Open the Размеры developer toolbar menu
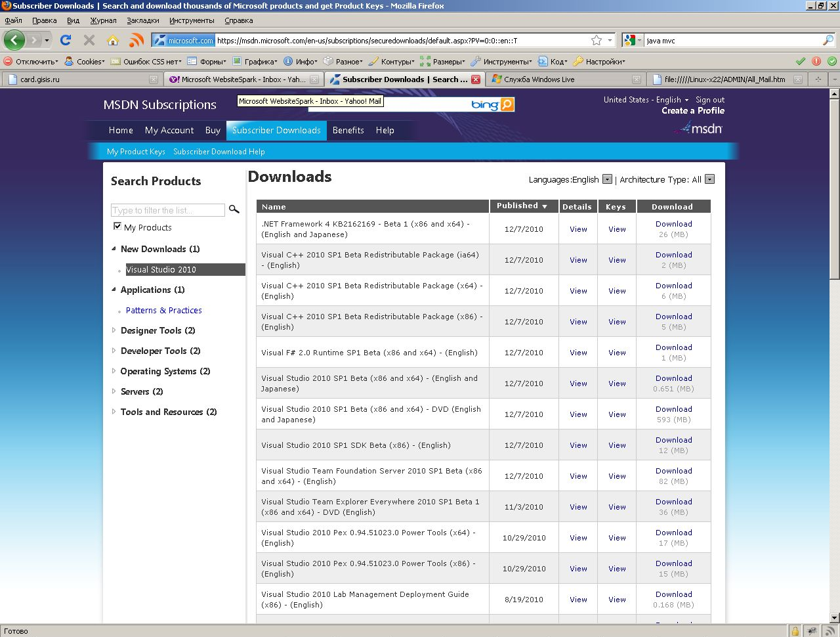Screen dimensions: 840x637 click(443, 61)
